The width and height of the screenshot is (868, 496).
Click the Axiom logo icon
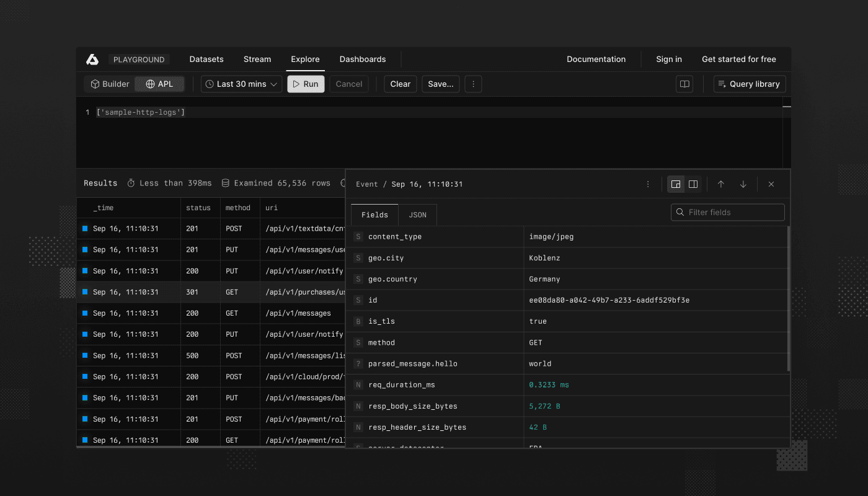coord(92,59)
